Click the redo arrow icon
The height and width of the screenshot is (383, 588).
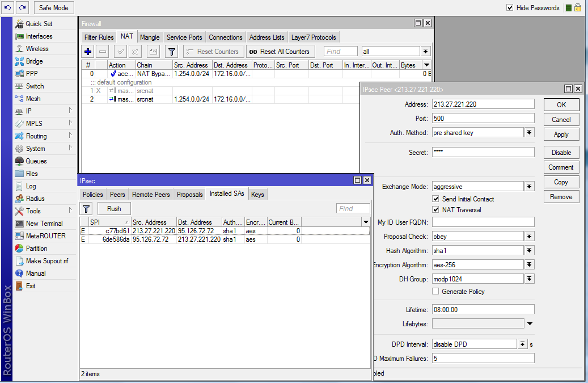tap(22, 7)
